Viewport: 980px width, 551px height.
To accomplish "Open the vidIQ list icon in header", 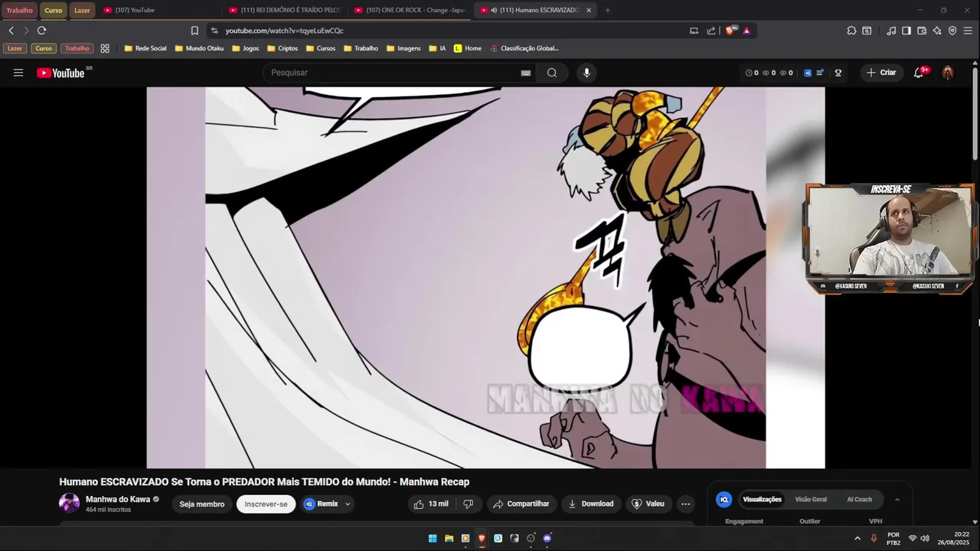I will coord(820,73).
